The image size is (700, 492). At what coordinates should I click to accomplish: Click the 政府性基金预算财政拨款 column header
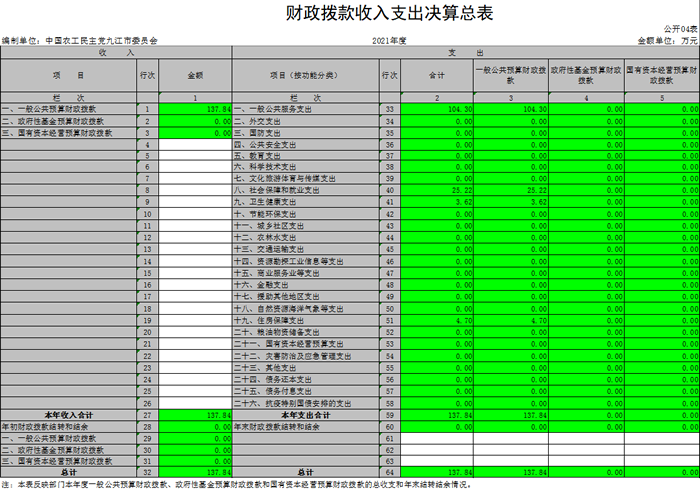(x=587, y=74)
